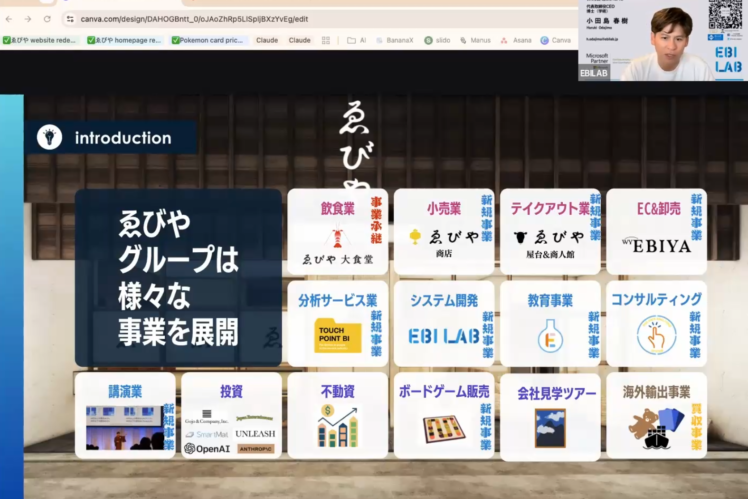Select the buildings growth chart icon in 不動資
The image size is (748, 499).
pyautogui.click(x=337, y=426)
